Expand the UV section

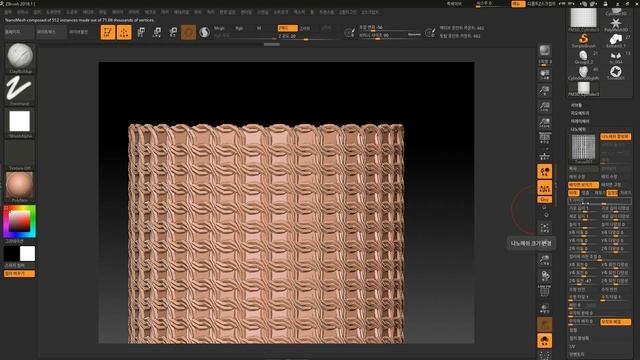(x=572, y=347)
